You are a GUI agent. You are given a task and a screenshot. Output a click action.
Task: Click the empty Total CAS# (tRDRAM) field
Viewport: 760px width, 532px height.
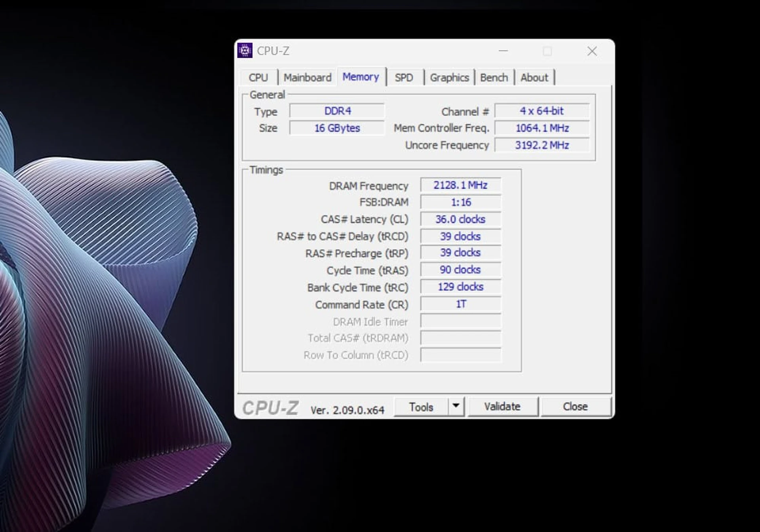(x=460, y=338)
